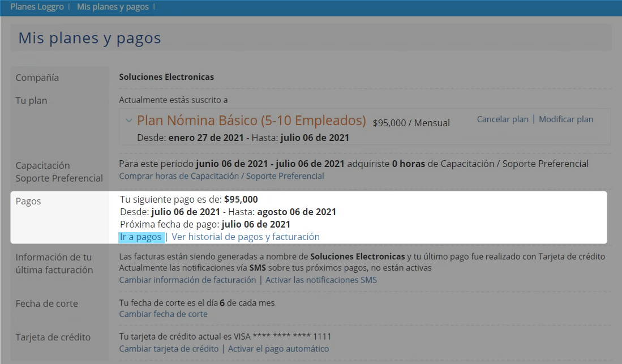
Task: Click the Fecha de corte row label
Action: (46, 304)
